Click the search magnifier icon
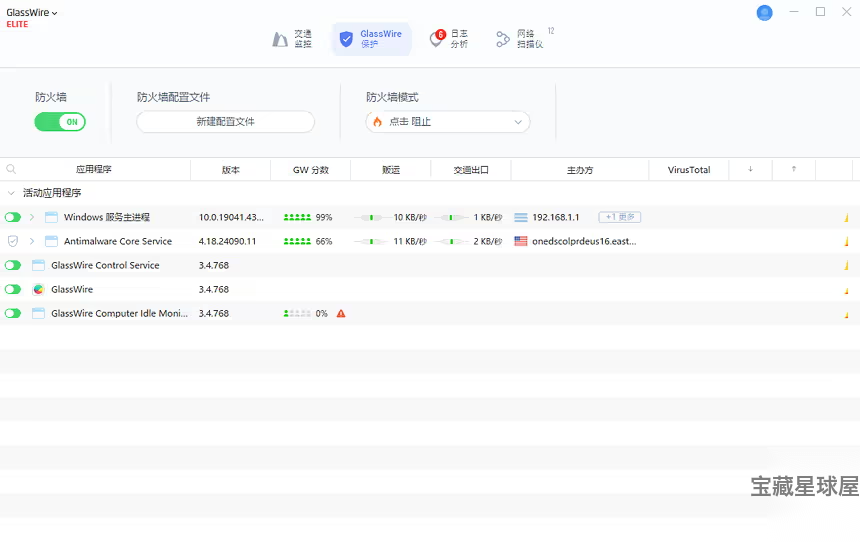This screenshot has height=542, width=860. tap(11, 170)
